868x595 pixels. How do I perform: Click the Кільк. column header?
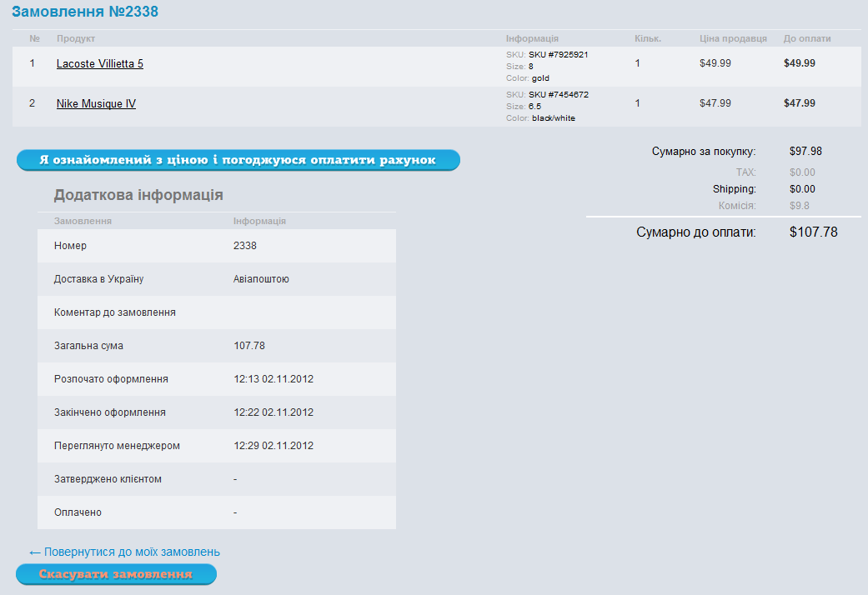click(648, 38)
